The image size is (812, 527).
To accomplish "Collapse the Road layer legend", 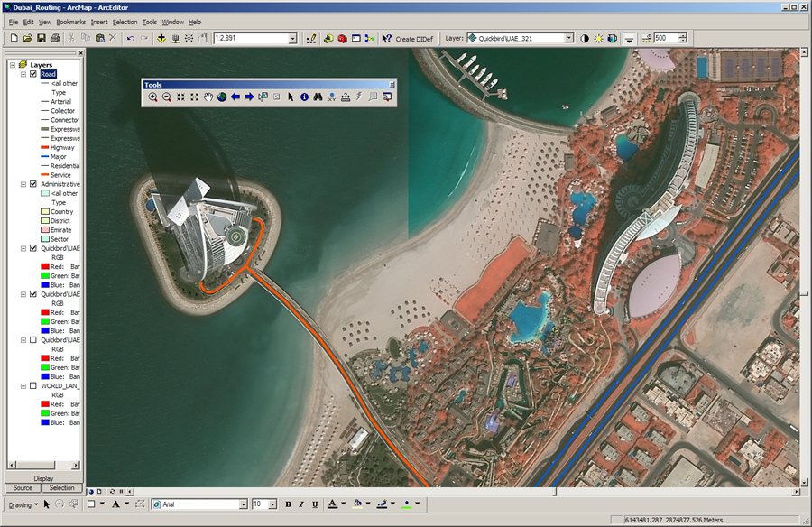I will tap(23, 74).
